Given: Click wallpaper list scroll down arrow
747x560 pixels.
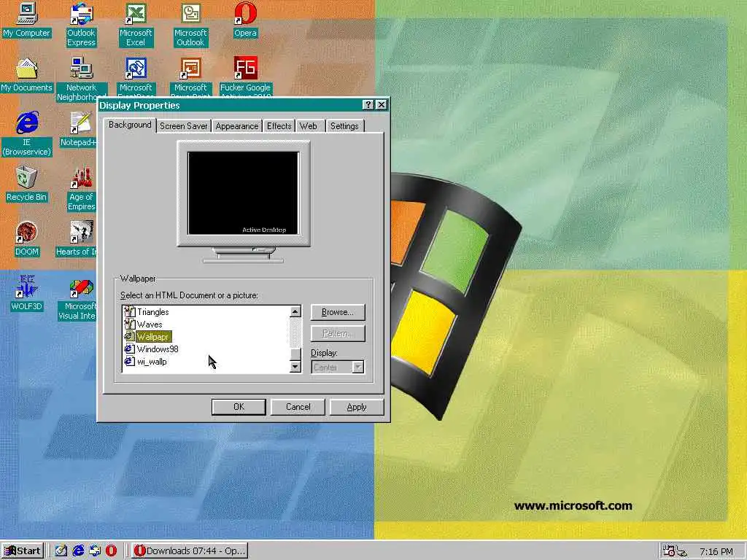Looking at the screenshot, I should point(295,367).
